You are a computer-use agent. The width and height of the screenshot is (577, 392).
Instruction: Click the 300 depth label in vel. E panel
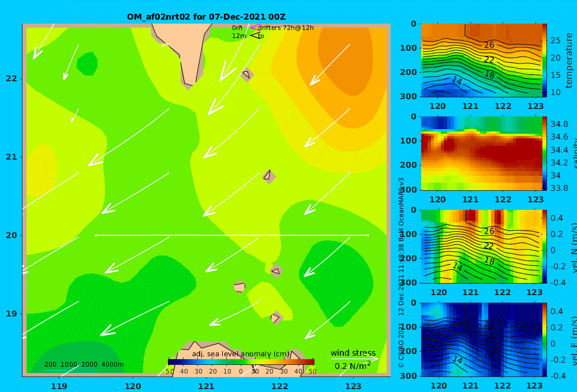click(x=409, y=376)
